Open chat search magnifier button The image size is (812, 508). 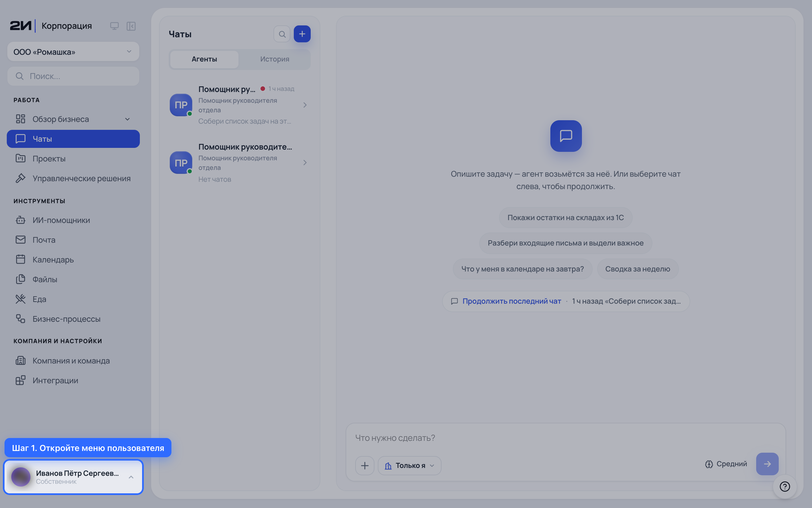point(282,34)
